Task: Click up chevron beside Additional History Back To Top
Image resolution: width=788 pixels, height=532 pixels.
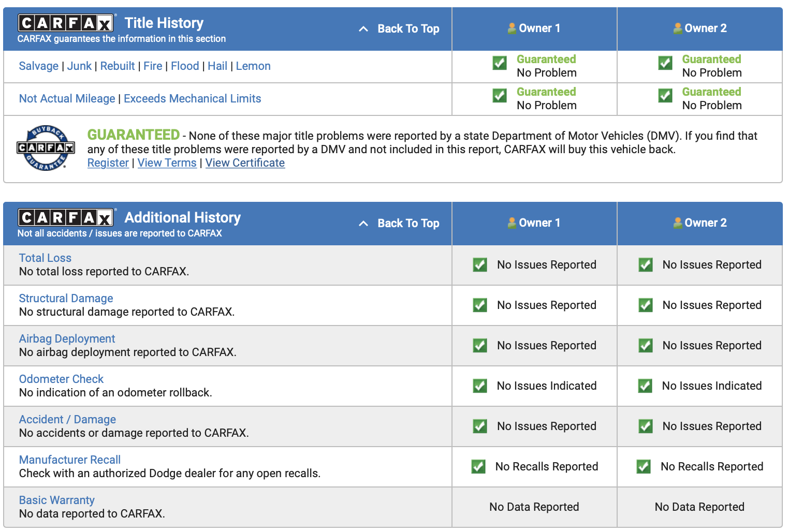Action: pyautogui.click(x=363, y=224)
